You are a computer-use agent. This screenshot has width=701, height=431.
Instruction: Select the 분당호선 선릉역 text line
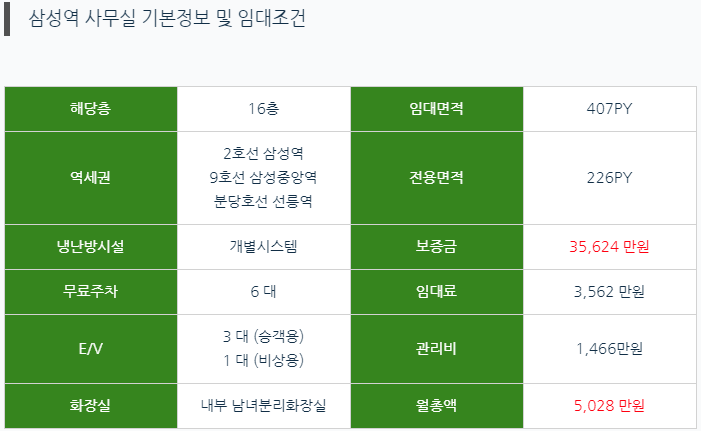tap(263, 201)
